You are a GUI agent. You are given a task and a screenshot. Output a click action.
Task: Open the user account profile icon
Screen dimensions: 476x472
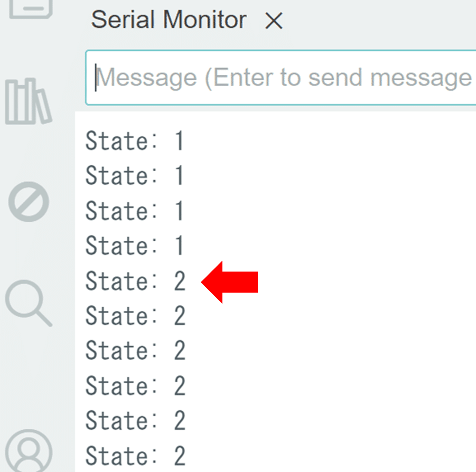[x=29, y=450]
